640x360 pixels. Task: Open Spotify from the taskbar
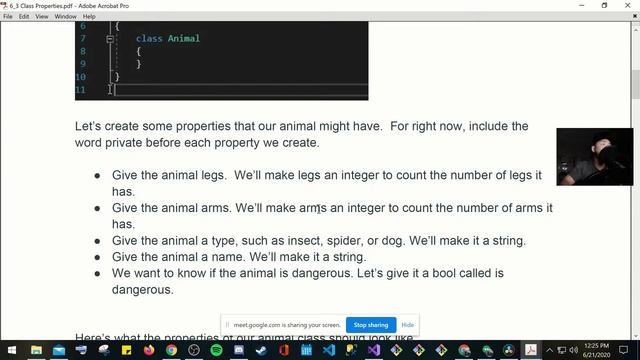point(216,350)
